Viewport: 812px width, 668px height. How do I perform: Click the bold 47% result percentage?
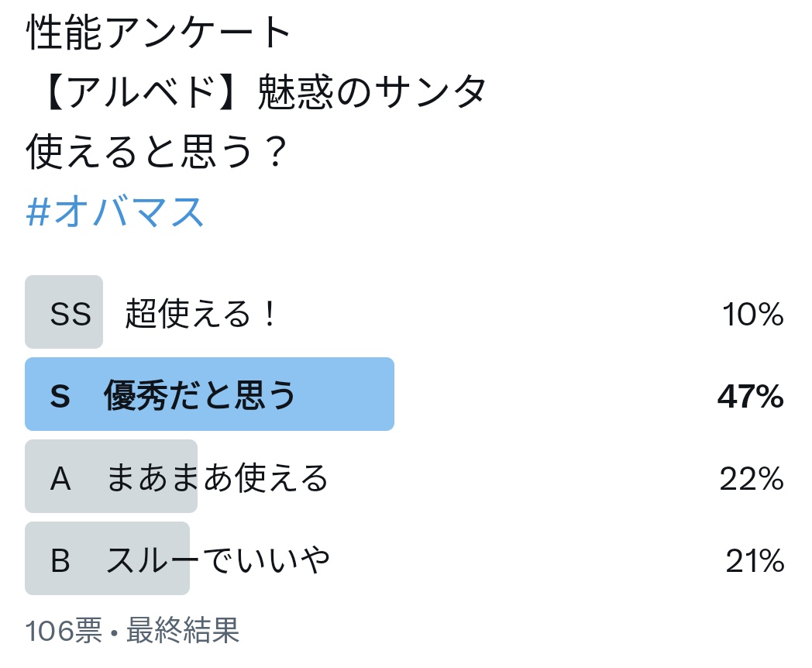click(750, 397)
